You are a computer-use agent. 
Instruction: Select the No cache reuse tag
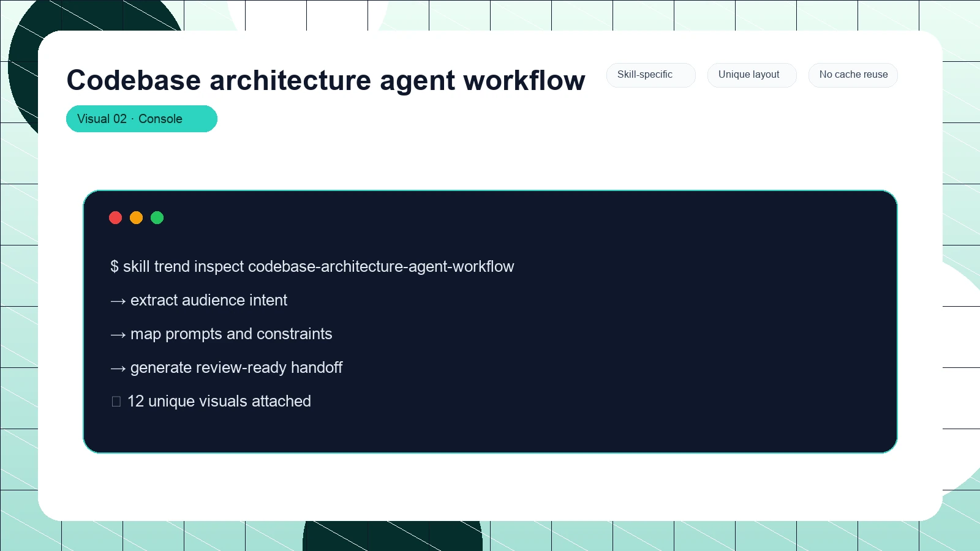click(x=853, y=75)
